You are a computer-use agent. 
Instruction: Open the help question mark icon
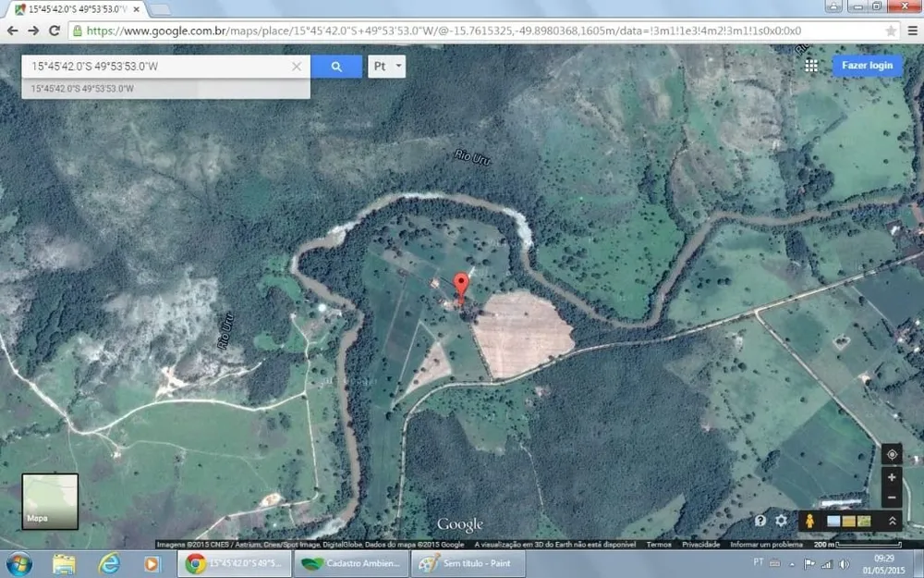point(760,520)
